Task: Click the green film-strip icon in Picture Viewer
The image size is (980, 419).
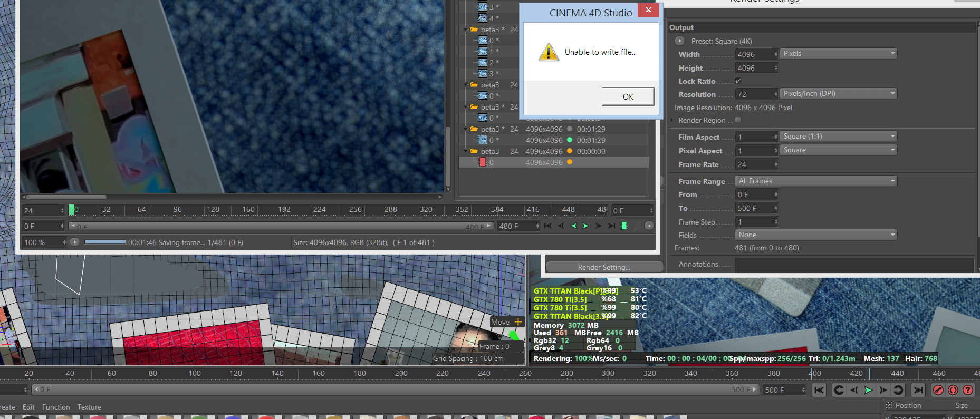Action: [x=624, y=226]
